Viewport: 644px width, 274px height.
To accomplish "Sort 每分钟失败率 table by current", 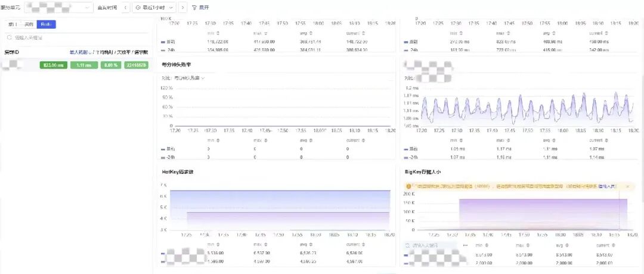I will tap(364, 141).
